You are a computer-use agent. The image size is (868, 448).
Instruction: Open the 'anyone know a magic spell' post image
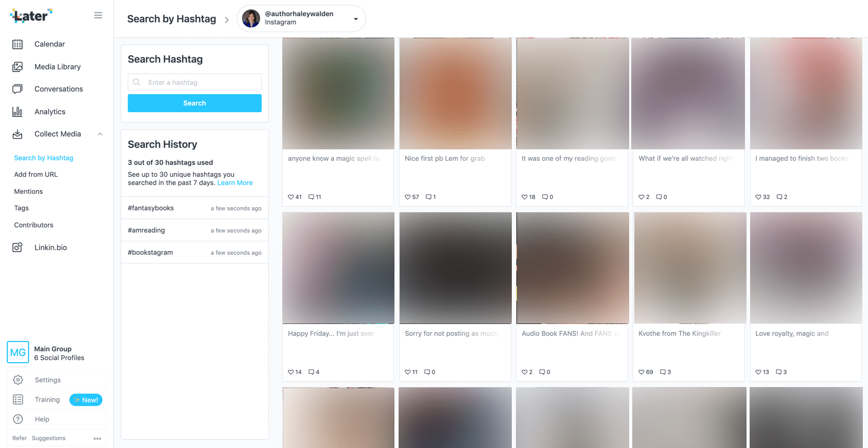[338, 94]
